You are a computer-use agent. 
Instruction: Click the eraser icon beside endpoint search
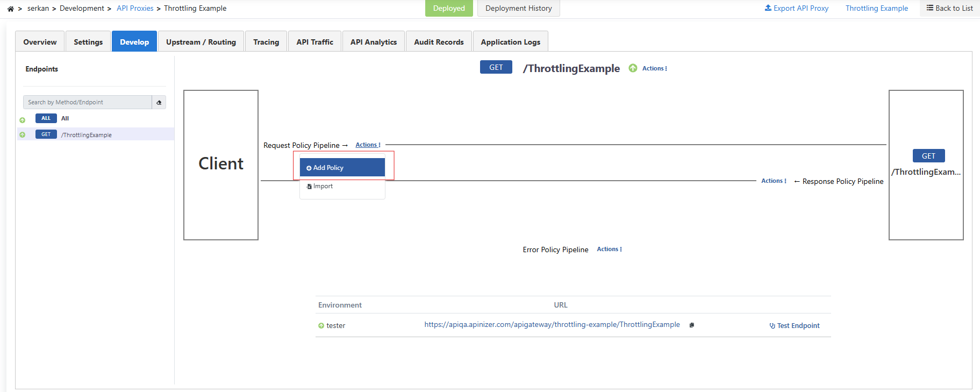[159, 102]
